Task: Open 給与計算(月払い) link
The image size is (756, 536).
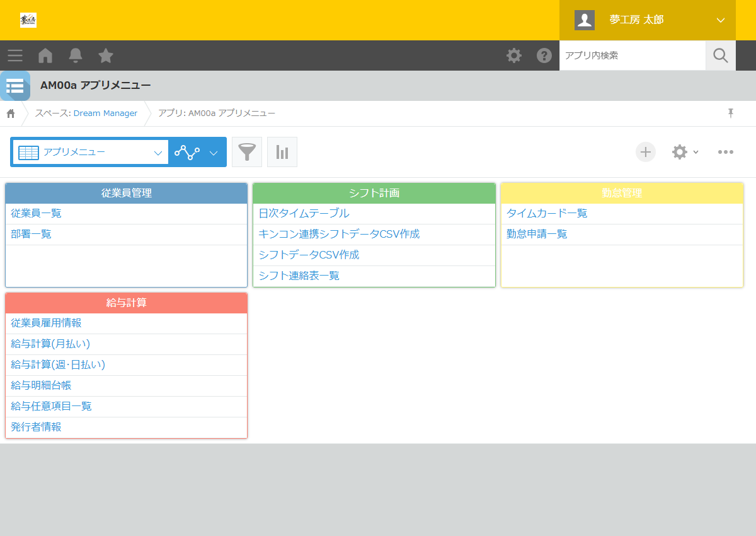Action: 50,344
